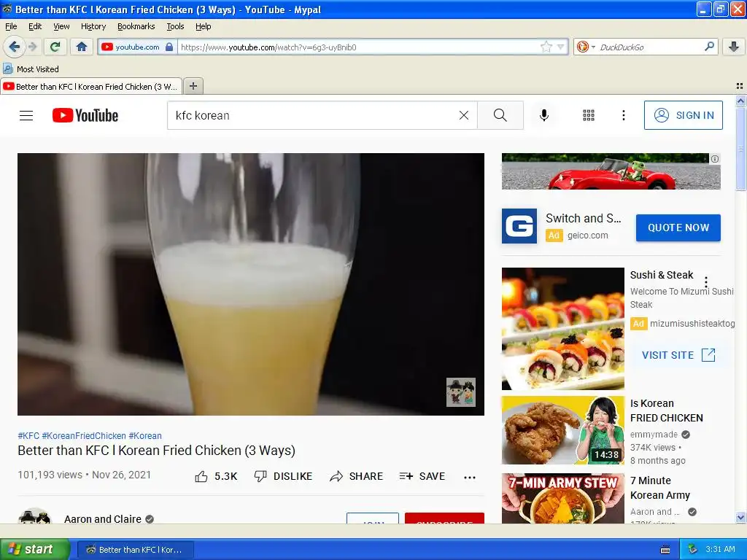Image resolution: width=747 pixels, height=560 pixels.
Task: Click VISIT SITE on the sushi ad
Action: (678, 355)
